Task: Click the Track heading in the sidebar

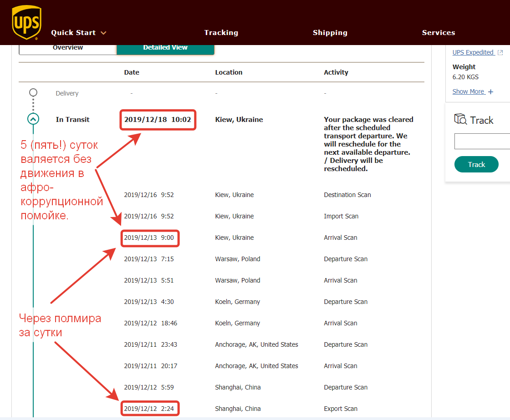Action: click(x=481, y=120)
